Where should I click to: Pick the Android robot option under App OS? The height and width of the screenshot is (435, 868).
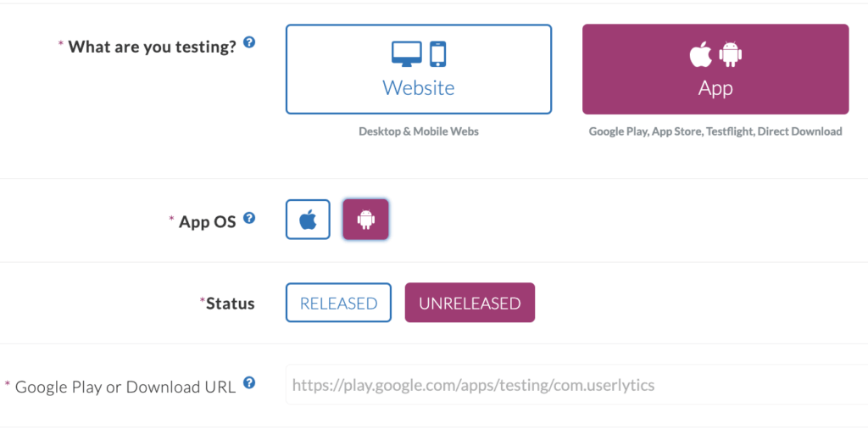point(365,220)
